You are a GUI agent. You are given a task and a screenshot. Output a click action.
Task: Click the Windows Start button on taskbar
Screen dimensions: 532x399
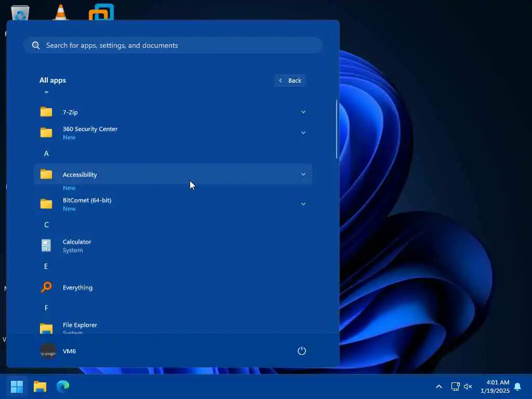(x=17, y=387)
